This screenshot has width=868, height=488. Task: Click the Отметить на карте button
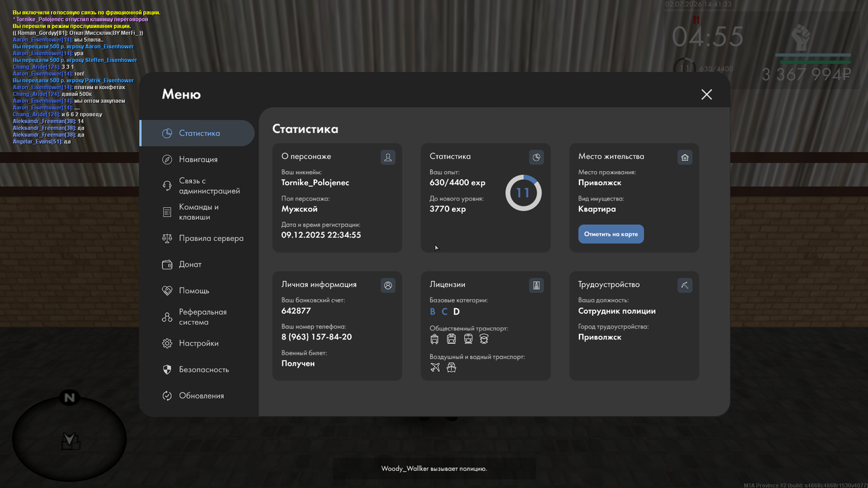pyautogui.click(x=611, y=234)
